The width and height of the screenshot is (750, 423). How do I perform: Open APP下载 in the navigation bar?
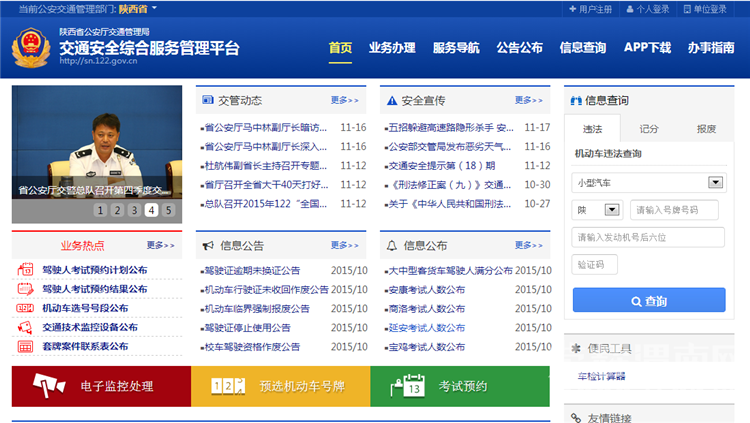click(647, 47)
